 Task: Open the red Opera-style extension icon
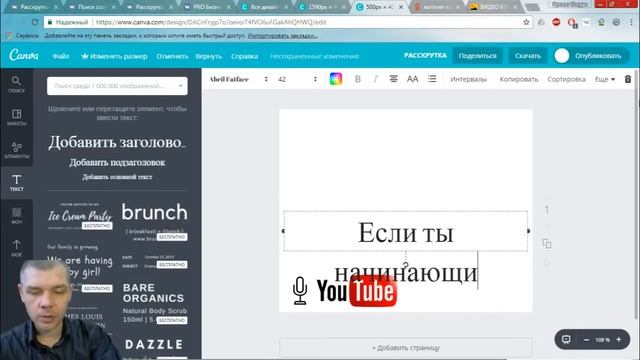pos(571,22)
